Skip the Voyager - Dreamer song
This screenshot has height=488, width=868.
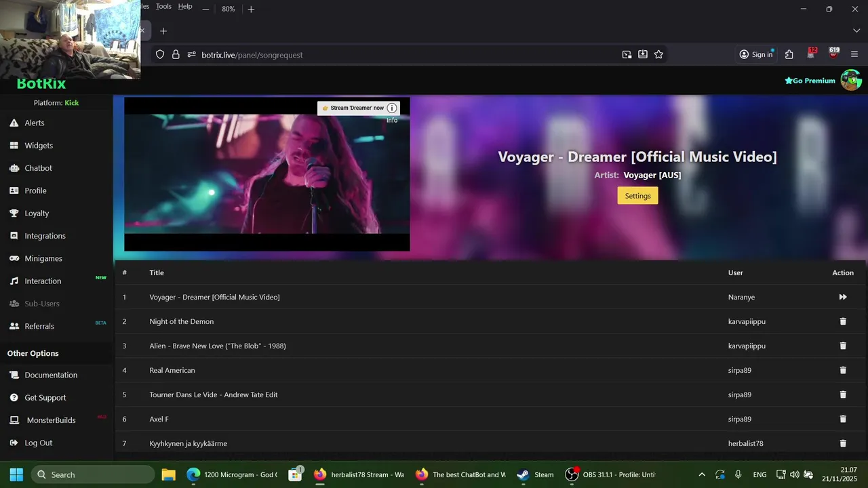tap(843, 297)
